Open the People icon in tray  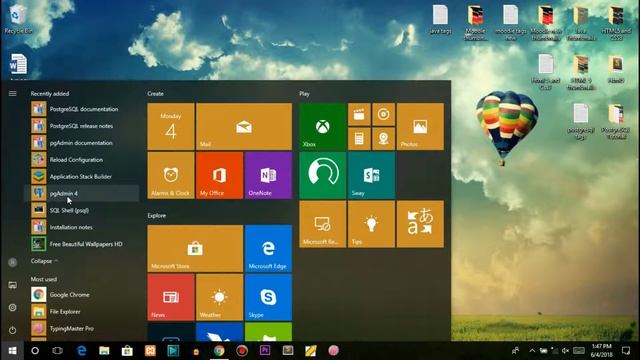516,351
